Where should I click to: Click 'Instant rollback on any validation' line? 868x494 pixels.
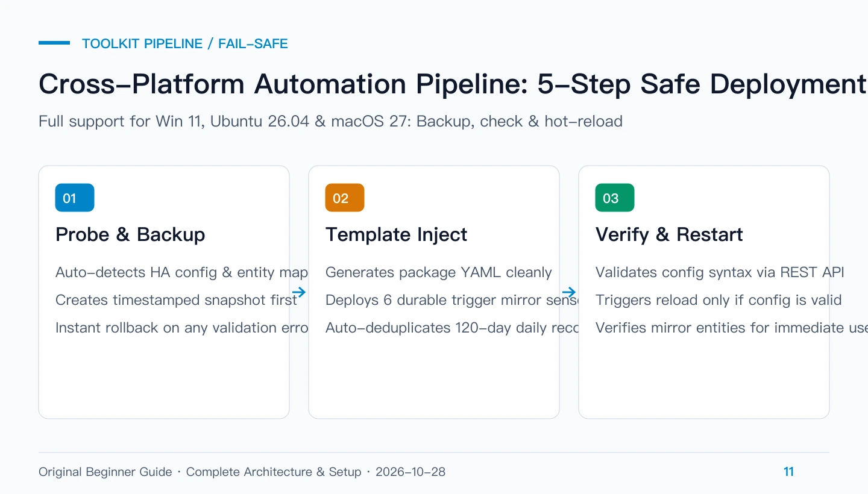pos(181,328)
